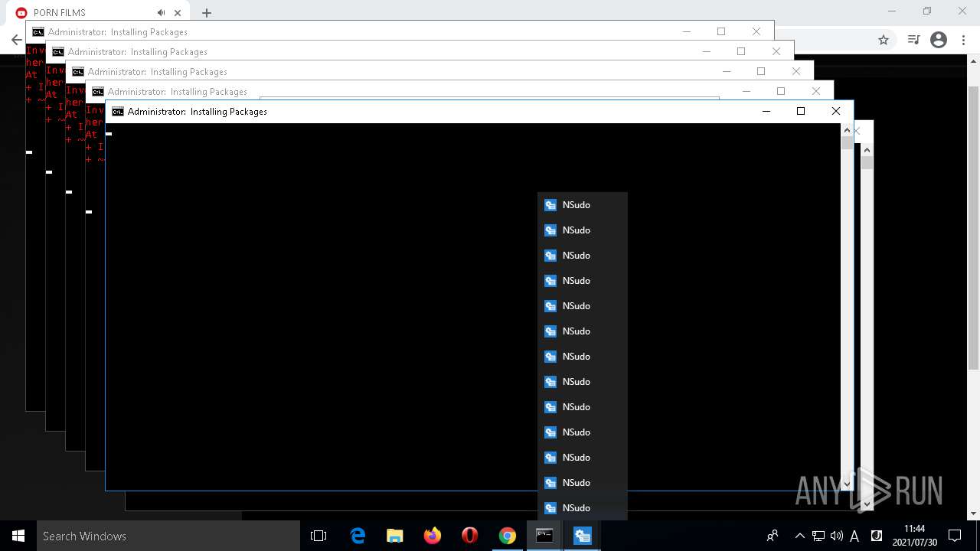Click in the Search Windows box
980x551 pixels.
tap(168, 536)
